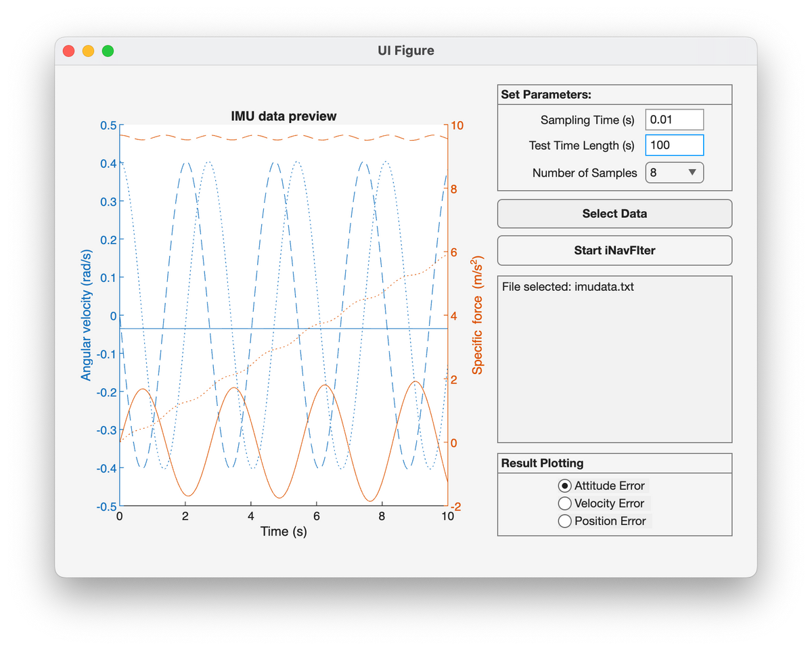Click the Result Plotting panel title
Screen dimensions: 812x650
click(x=542, y=463)
